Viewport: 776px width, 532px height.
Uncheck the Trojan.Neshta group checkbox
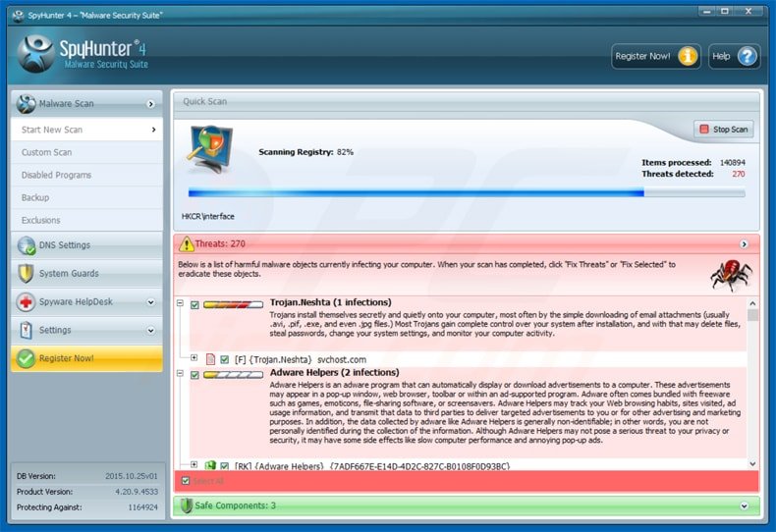pos(194,305)
